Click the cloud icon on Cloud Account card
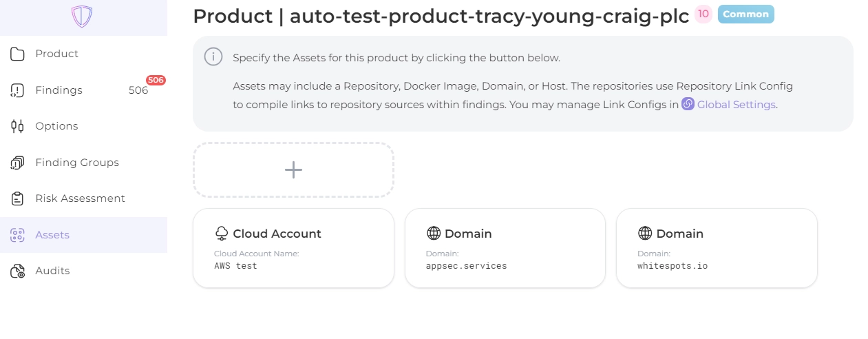The height and width of the screenshot is (339, 868). [x=222, y=234]
